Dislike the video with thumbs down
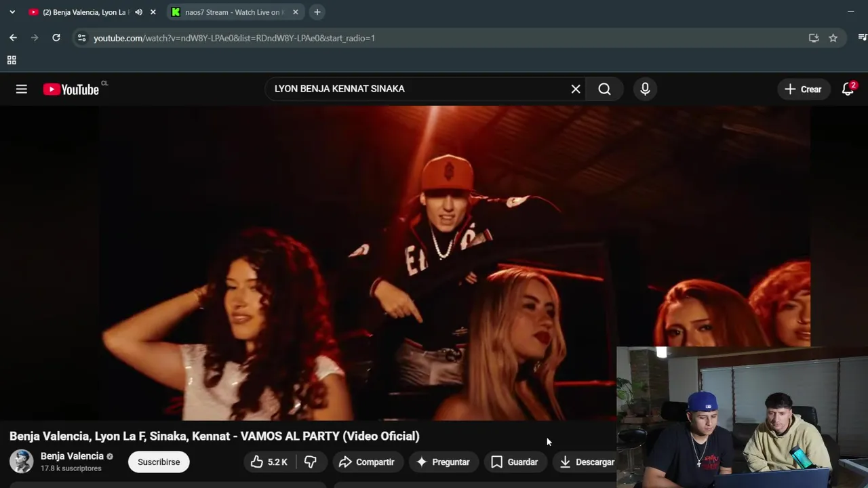The image size is (868, 488). [311, 462]
